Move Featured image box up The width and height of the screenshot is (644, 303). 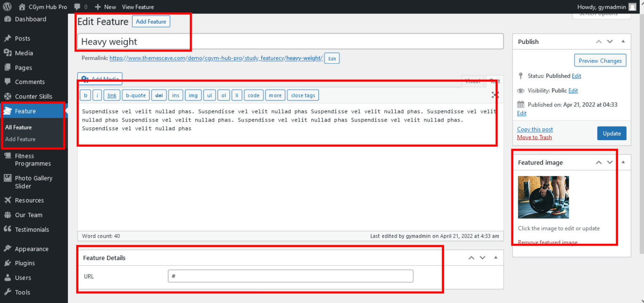coord(599,162)
